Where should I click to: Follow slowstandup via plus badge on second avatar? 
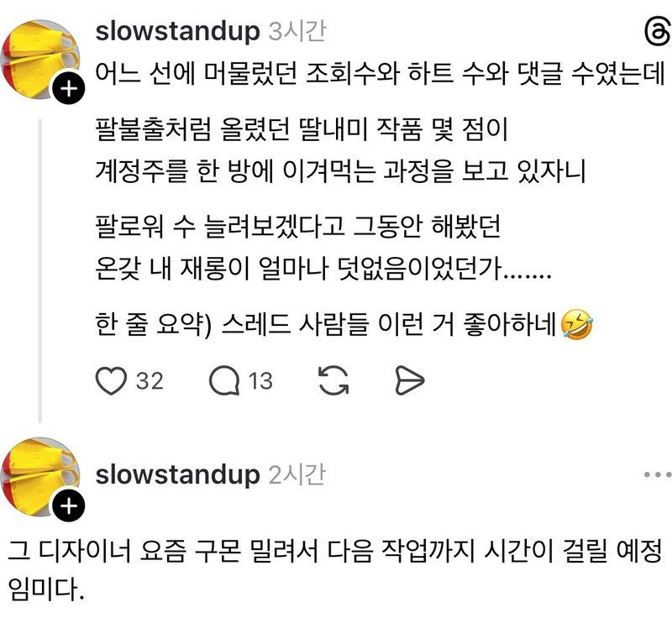69,506
